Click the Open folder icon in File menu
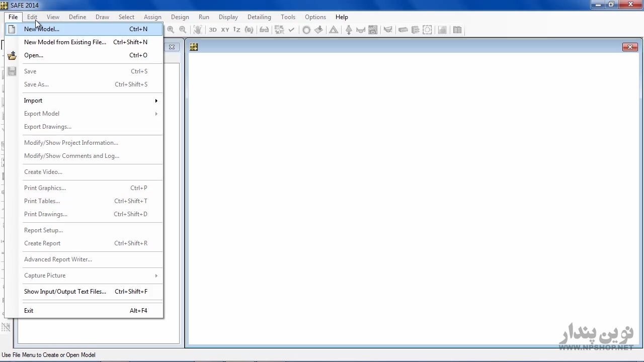Screen dimensions: 644x362 (x=12, y=55)
